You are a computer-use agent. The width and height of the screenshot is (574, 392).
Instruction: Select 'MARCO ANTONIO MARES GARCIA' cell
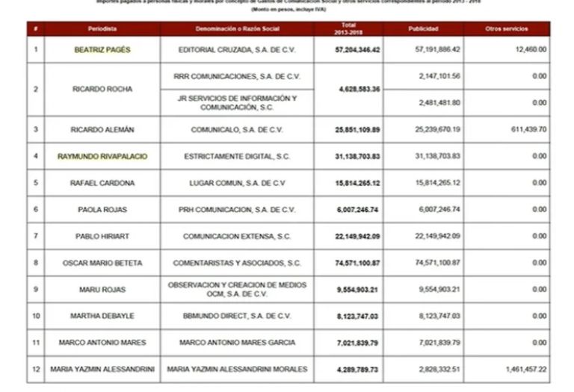[x=237, y=343]
